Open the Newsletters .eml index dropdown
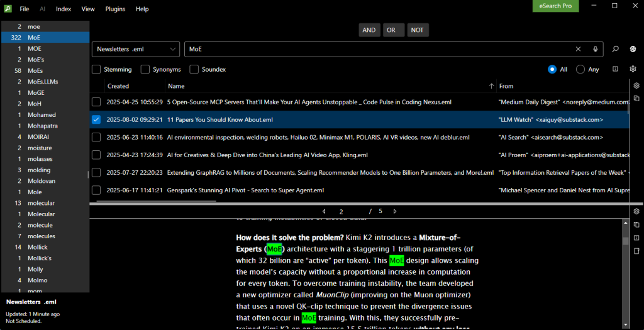 [136, 49]
